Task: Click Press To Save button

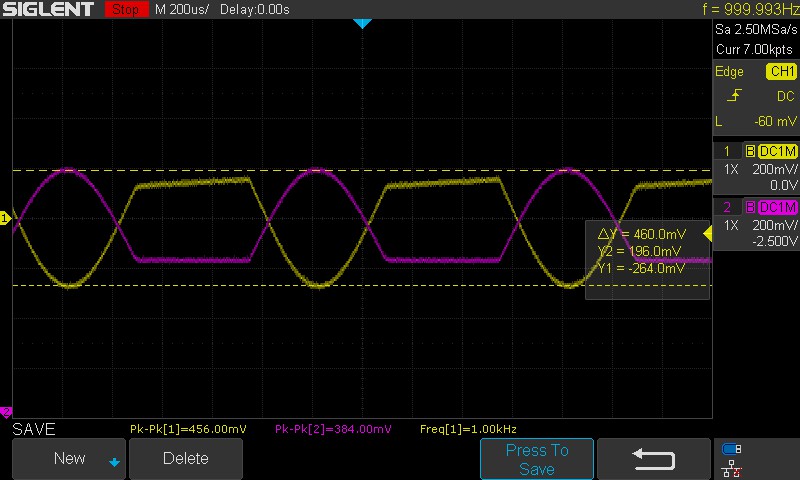Action: pos(537,459)
